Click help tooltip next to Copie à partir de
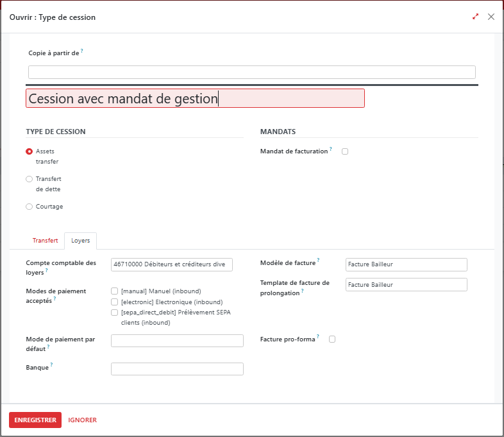Image resolution: width=504 pixels, height=437 pixels. [x=82, y=51]
